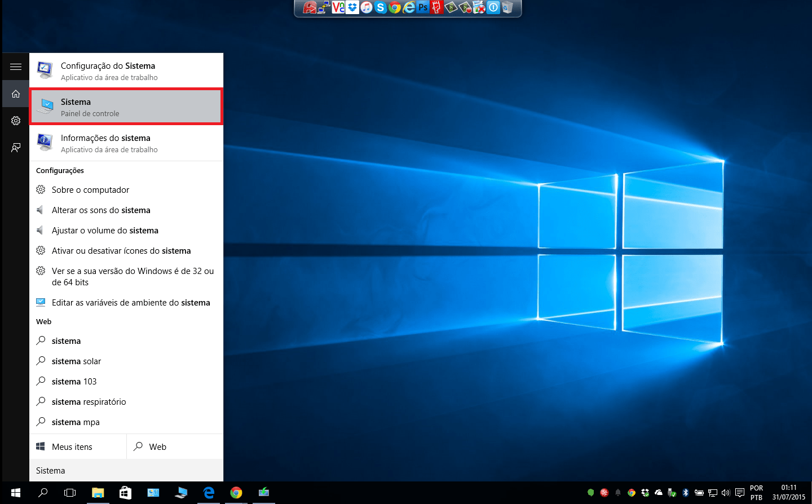Filter results to Web
Screen dimensions: 812x504
[x=175, y=446]
